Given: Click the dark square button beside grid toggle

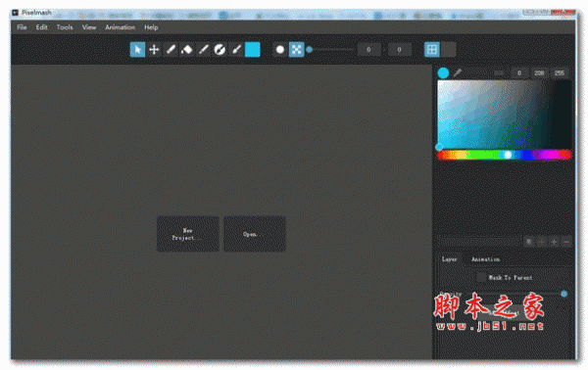Looking at the screenshot, I should pyautogui.click(x=448, y=50).
